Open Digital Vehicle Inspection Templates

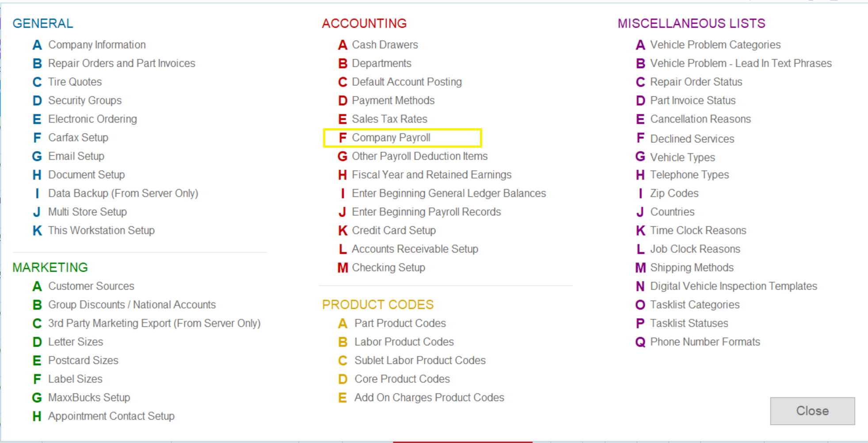(734, 286)
